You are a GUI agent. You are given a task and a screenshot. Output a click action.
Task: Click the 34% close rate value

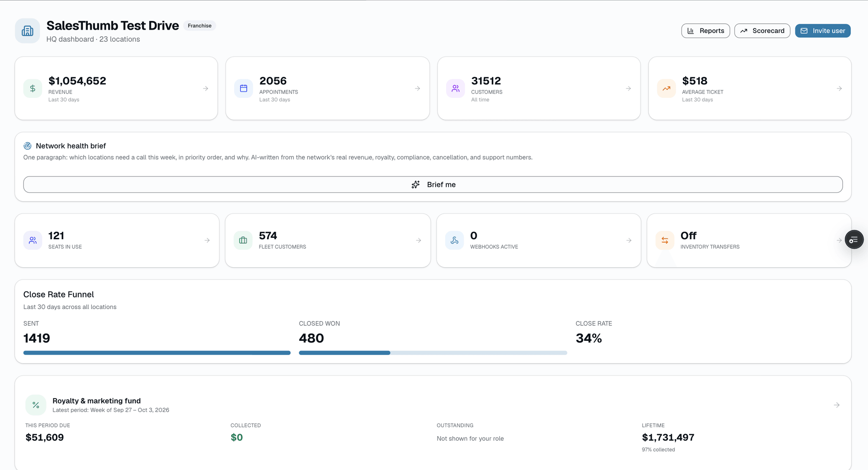point(589,338)
